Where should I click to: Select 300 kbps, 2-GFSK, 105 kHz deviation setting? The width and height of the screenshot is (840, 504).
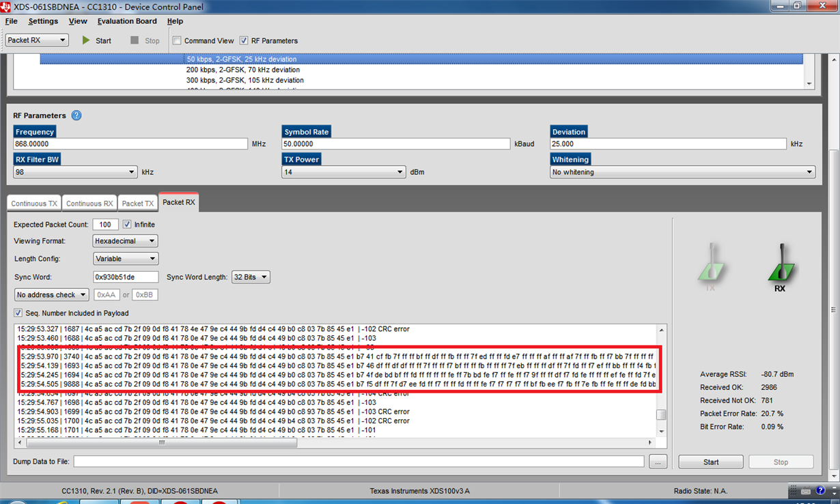245,80
